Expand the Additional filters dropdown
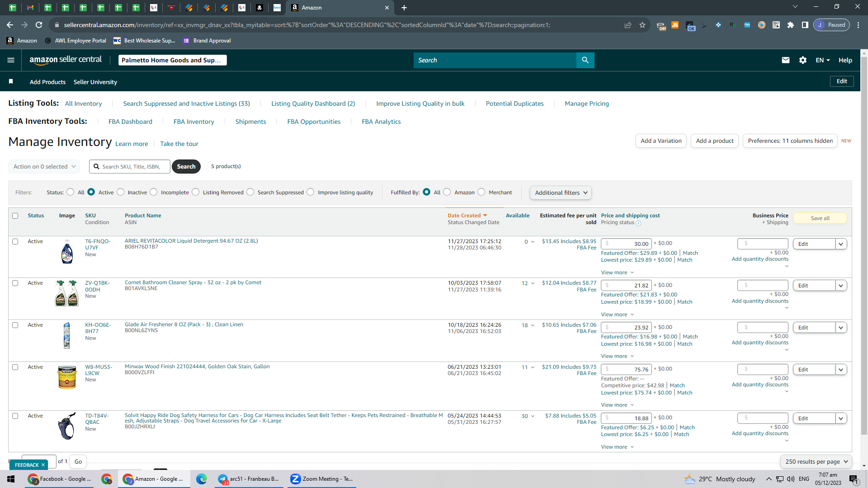Screen dimensions: 868x488 [561, 193]
